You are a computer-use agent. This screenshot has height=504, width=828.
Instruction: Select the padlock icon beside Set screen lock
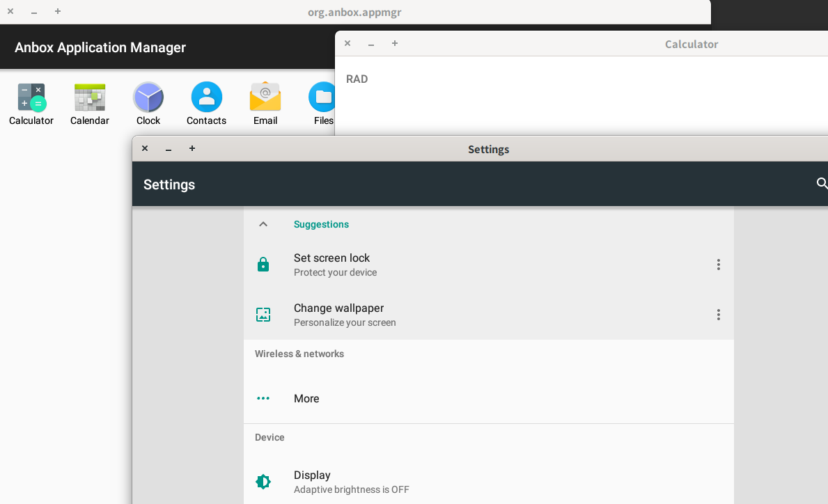[x=263, y=264]
